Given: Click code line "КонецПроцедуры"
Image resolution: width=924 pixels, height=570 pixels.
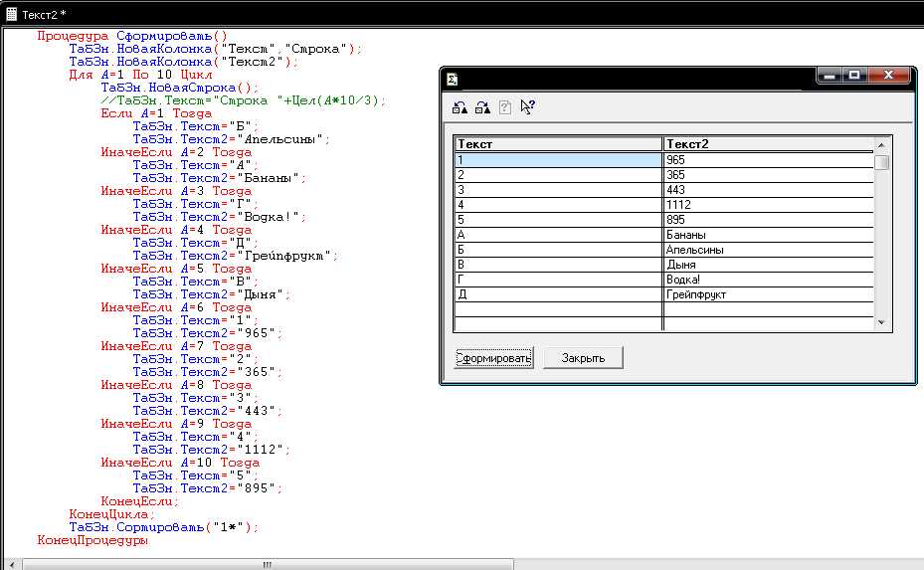Looking at the screenshot, I should click(92, 541).
